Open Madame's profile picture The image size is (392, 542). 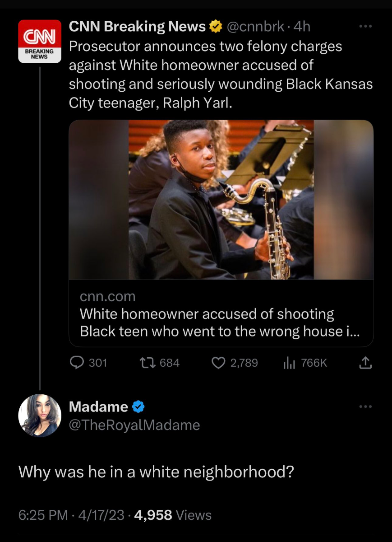(x=40, y=416)
